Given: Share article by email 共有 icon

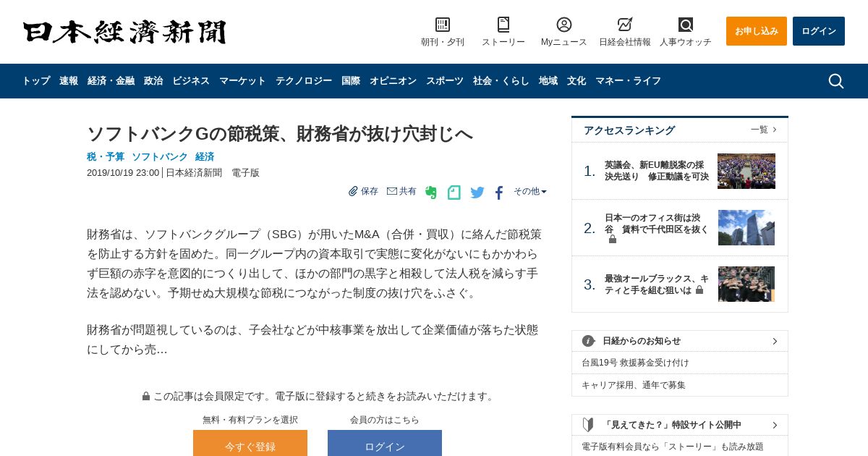Looking at the screenshot, I should tap(401, 191).
